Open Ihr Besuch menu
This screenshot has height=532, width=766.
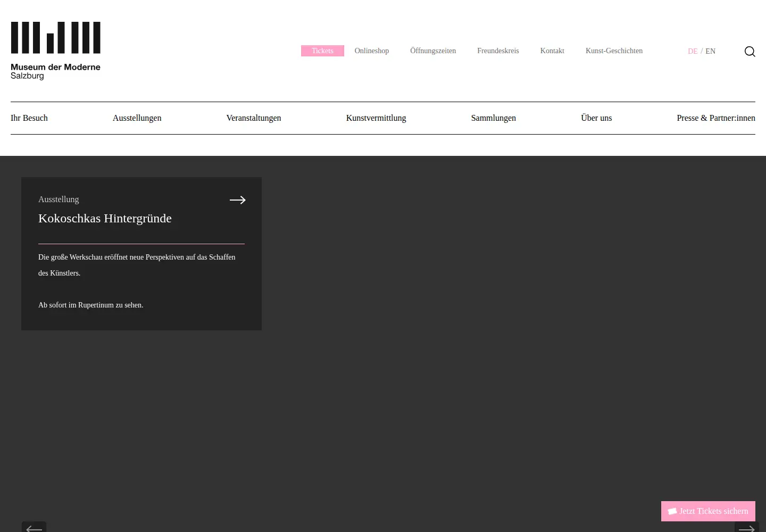click(x=29, y=118)
